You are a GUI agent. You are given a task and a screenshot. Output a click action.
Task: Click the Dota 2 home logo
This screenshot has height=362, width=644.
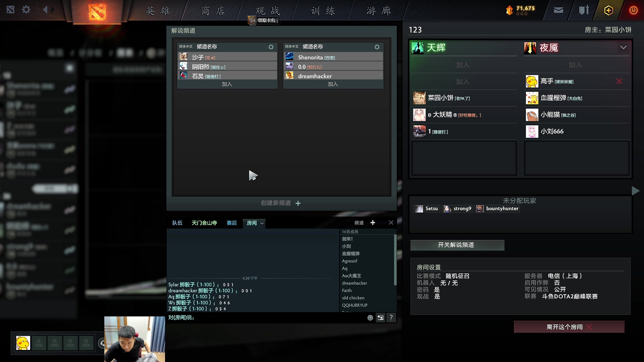click(x=97, y=12)
